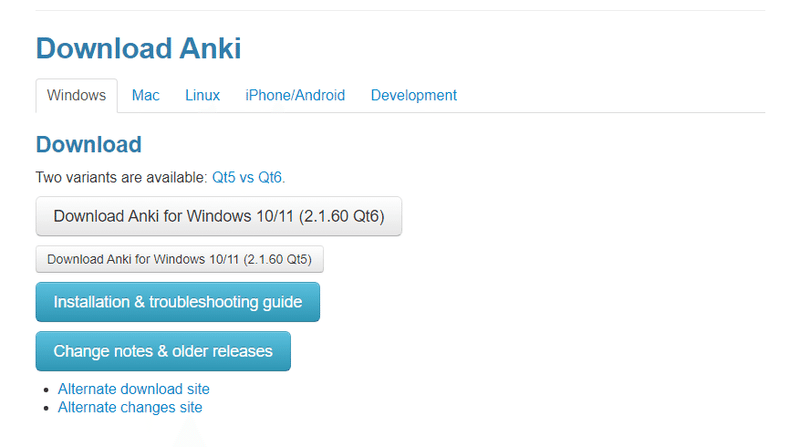Open the Alternate changes site link
Screen dimensions: 800x447
[x=130, y=407]
